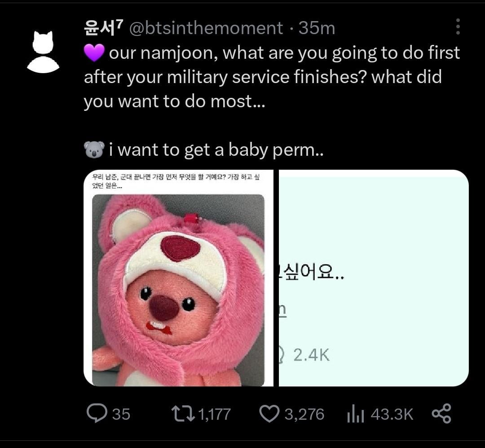Click the 2.4K count inside the screenshot

311,355
